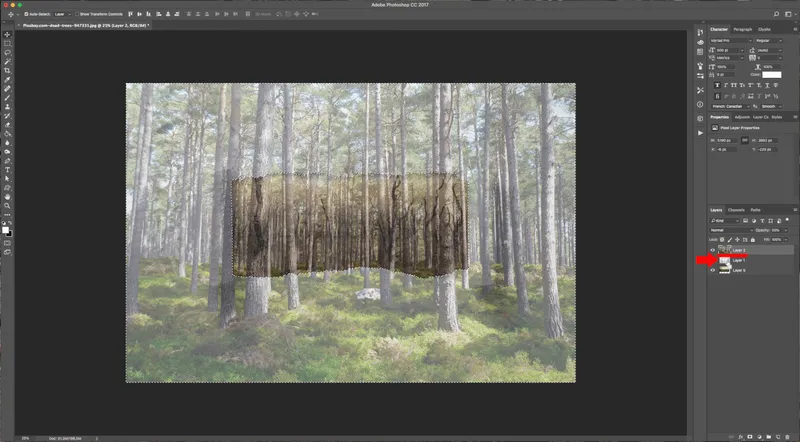Open search icon at top right

pyautogui.click(x=776, y=14)
